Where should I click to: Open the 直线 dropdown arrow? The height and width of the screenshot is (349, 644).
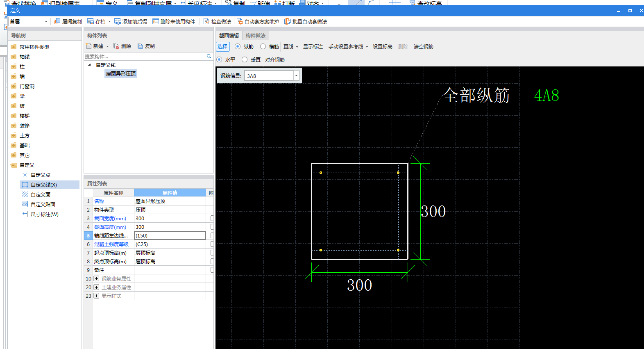click(297, 47)
